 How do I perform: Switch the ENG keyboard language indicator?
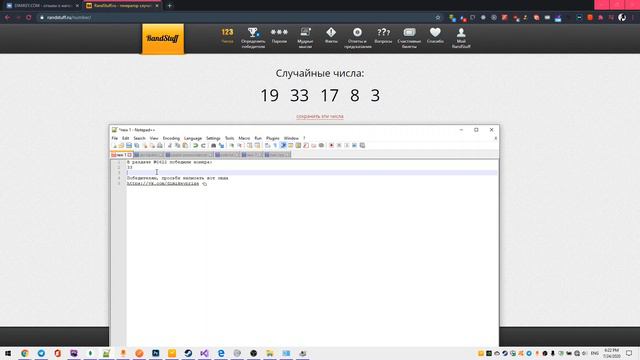click(x=595, y=353)
